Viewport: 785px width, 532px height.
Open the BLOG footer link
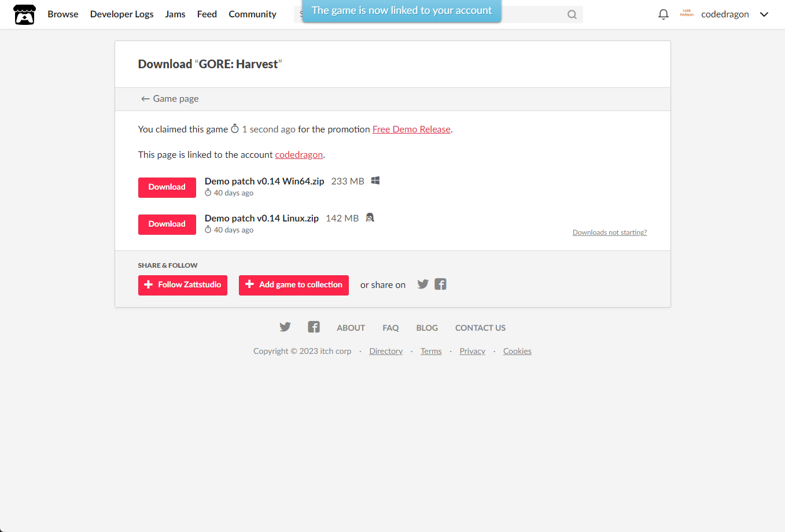click(427, 328)
